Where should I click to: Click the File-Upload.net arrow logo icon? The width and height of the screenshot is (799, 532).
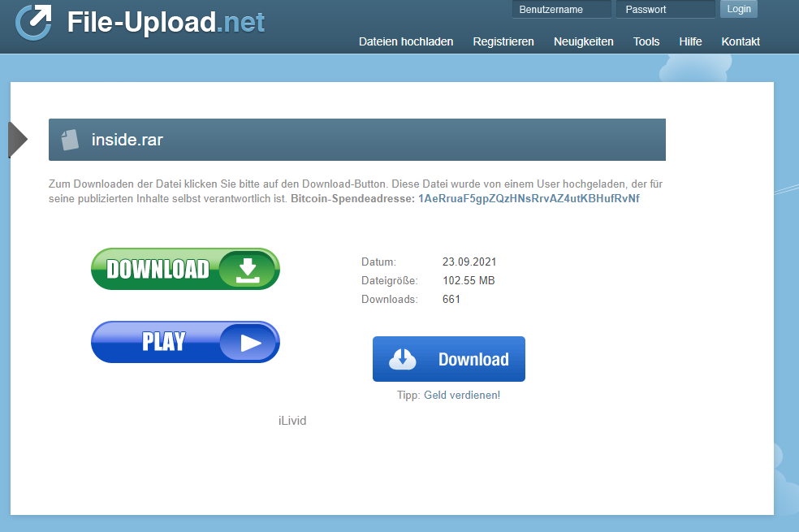click(33, 21)
